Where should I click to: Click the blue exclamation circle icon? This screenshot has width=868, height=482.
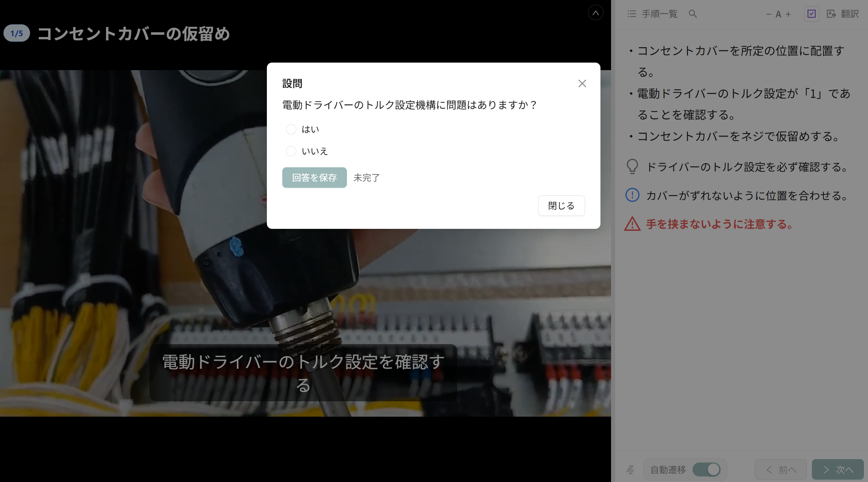point(632,195)
